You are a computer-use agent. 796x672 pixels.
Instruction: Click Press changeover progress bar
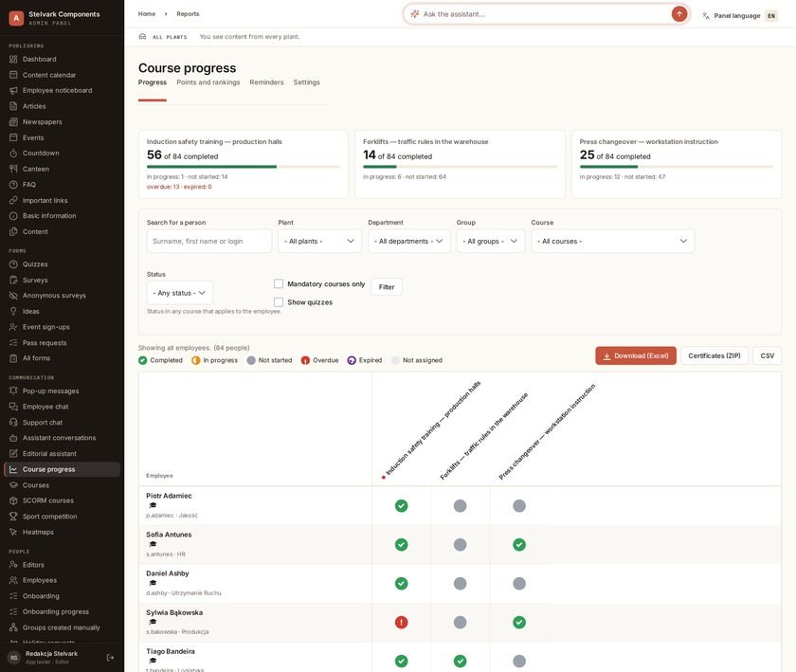677,167
